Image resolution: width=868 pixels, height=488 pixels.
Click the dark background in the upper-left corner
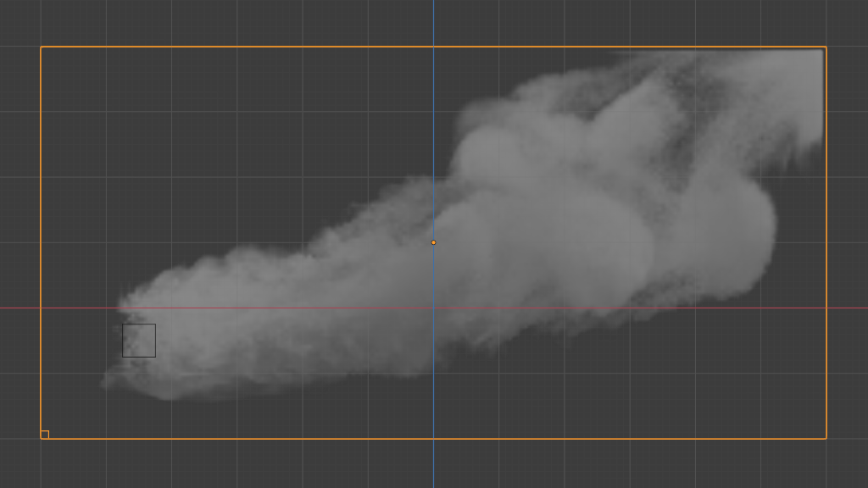point(17,17)
